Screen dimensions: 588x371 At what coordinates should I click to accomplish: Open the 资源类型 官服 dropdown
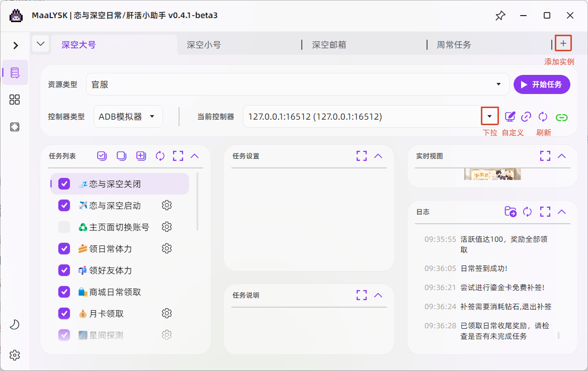pyautogui.click(x=297, y=84)
